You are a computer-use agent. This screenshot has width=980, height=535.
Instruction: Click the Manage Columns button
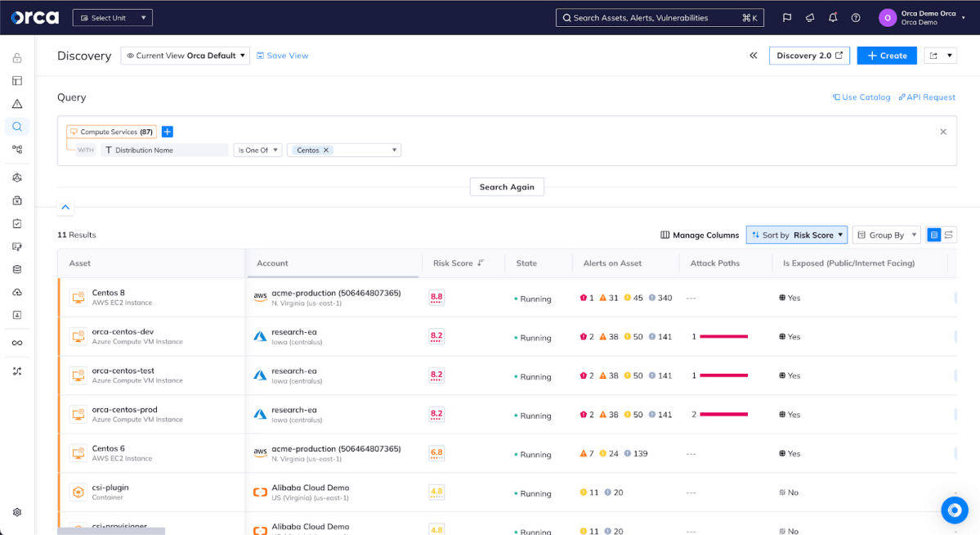[700, 236]
